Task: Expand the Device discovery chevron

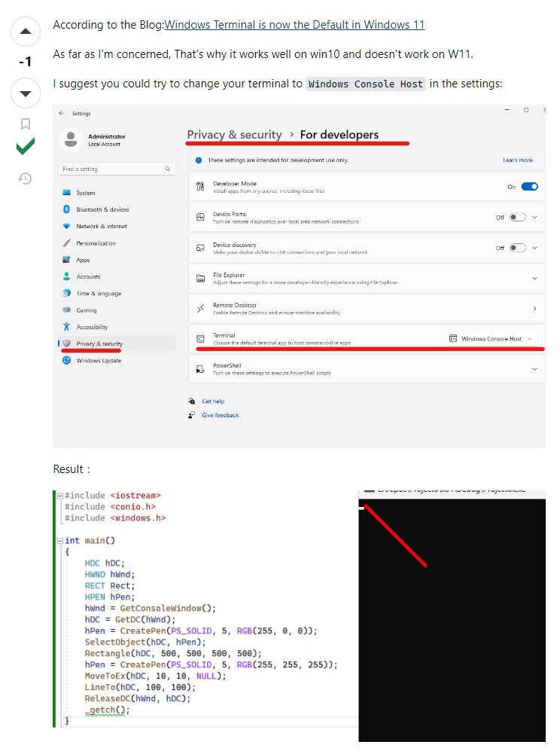Action: tap(535, 248)
